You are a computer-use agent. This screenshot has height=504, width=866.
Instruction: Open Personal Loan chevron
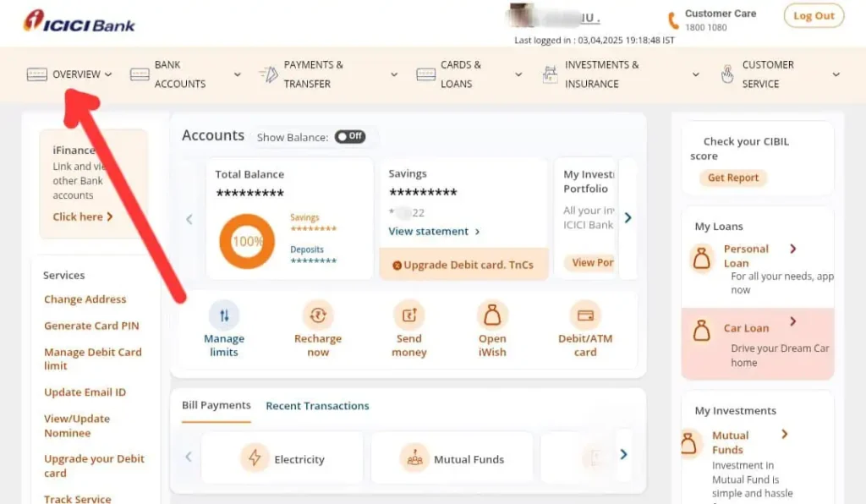coord(793,249)
